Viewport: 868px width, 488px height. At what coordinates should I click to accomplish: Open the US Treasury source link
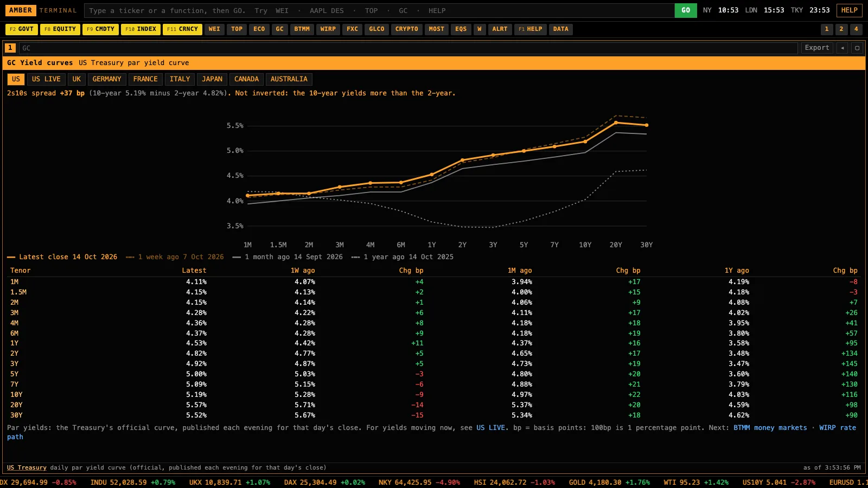(x=27, y=467)
